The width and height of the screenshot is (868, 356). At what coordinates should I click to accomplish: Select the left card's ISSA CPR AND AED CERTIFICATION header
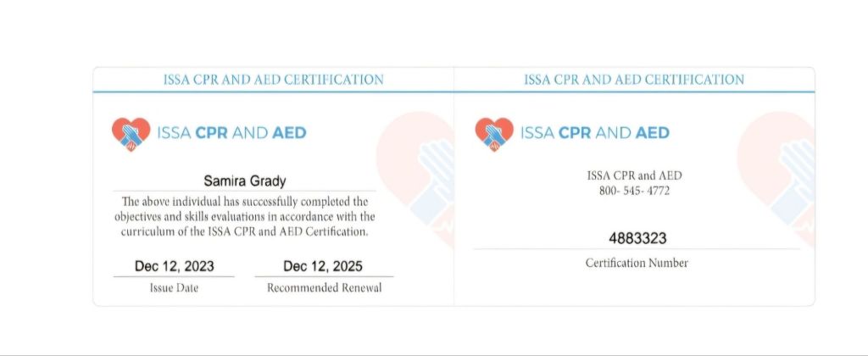point(273,80)
